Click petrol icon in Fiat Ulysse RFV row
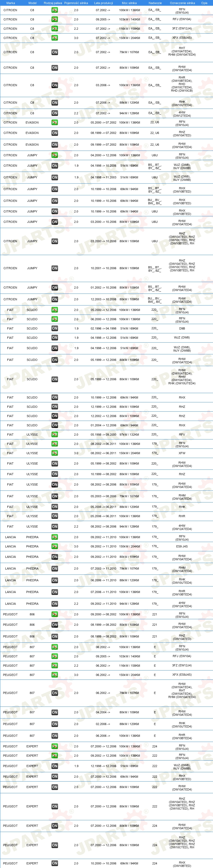 click(54, 434)
